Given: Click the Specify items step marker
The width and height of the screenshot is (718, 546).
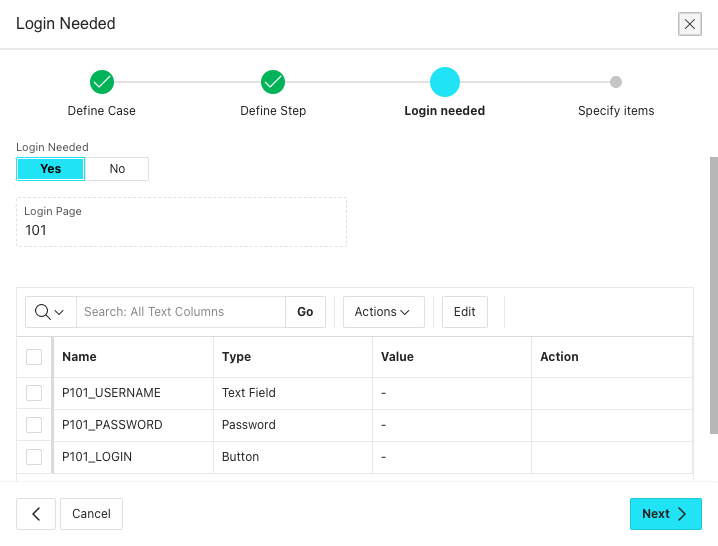Looking at the screenshot, I should click(x=616, y=82).
